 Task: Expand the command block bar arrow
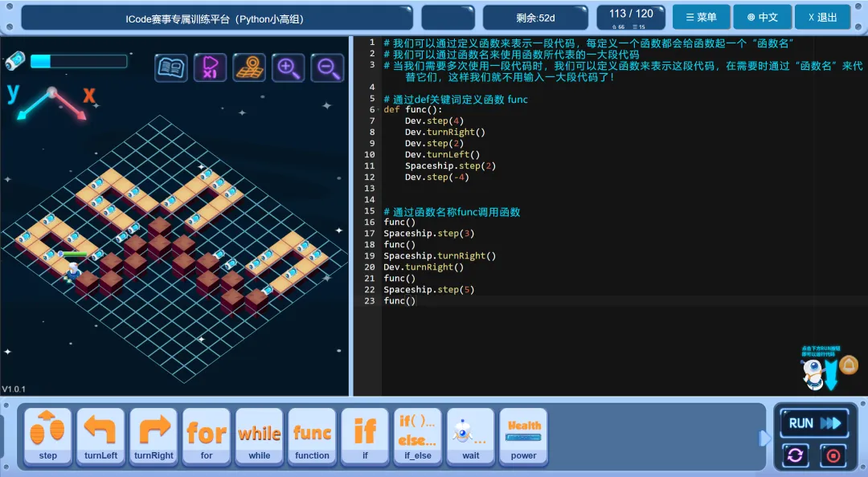(x=764, y=438)
